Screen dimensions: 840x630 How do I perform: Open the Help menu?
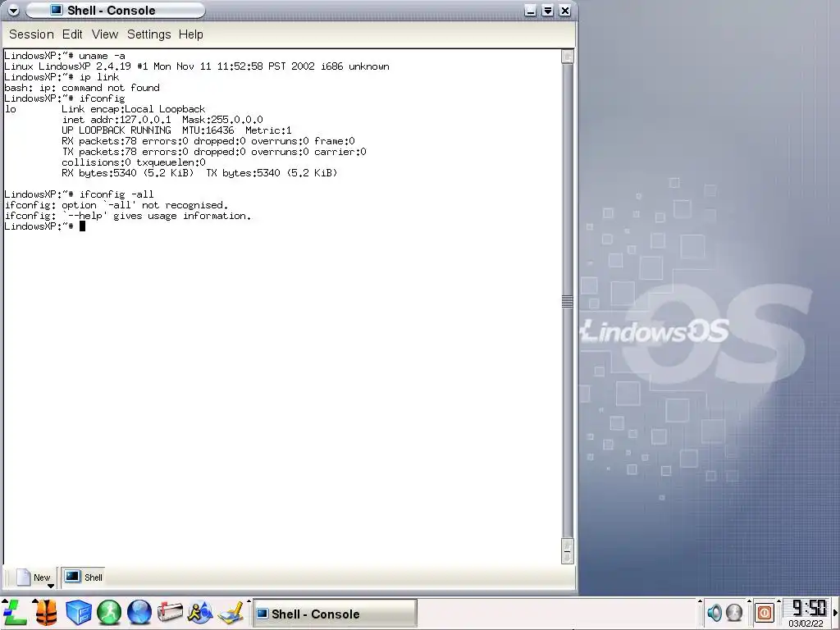[190, 34]
